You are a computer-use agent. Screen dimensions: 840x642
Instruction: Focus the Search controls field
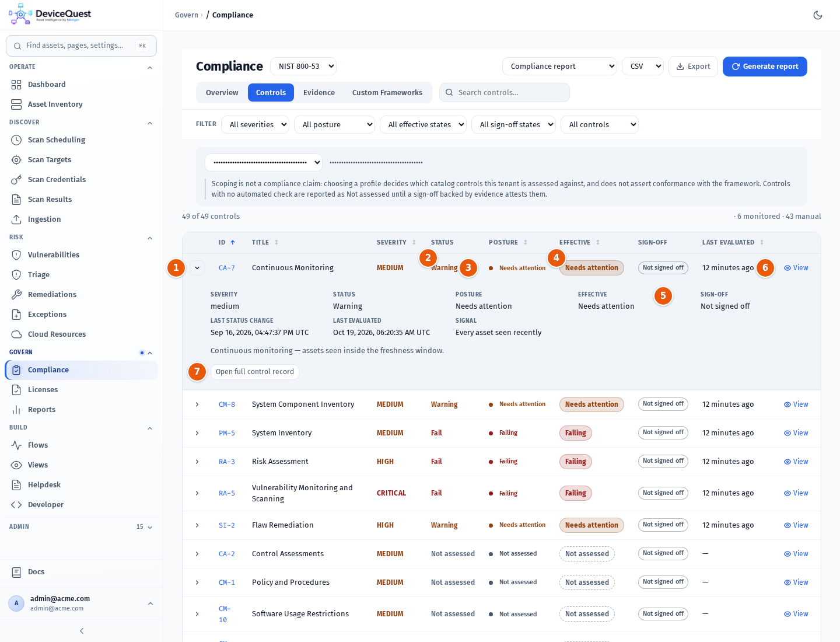tap(505, 93)
